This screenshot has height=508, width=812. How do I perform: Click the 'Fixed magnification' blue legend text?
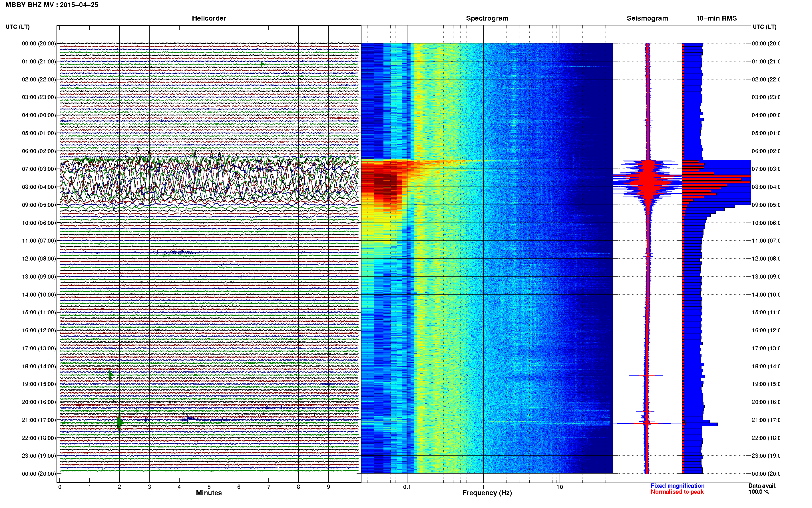678,486
